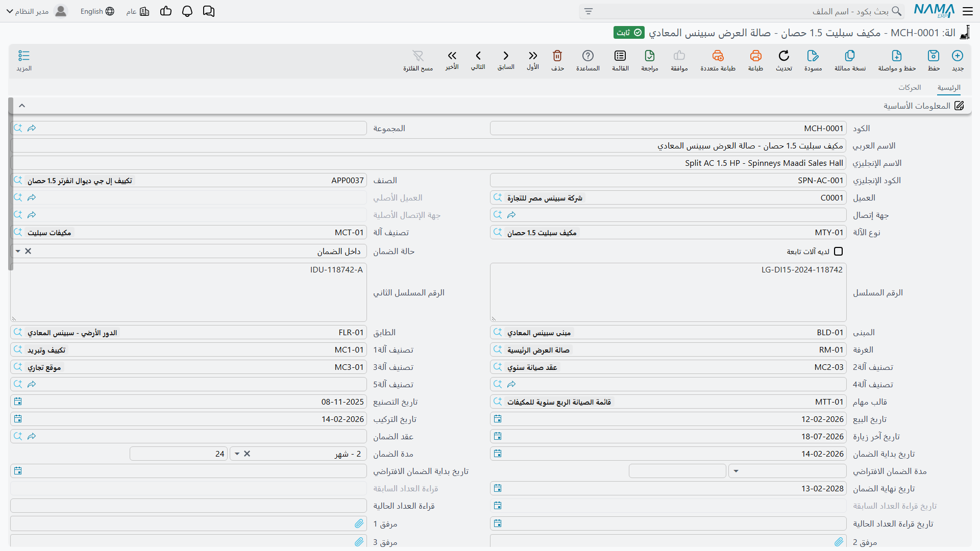The image size is (980, 551).
Task: Click the ثابت status badge
Action: click(629, 33)
